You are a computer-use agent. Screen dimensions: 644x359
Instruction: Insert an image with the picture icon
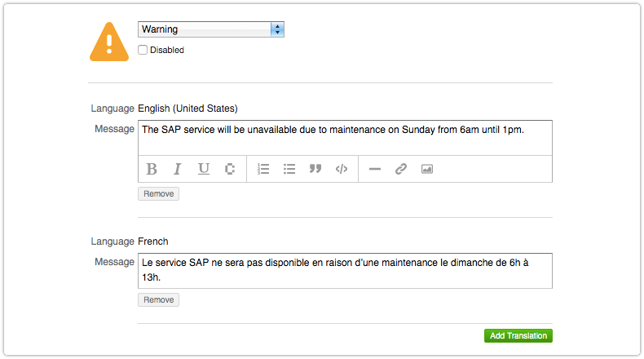pyautogui.click(x=427, y=169)
